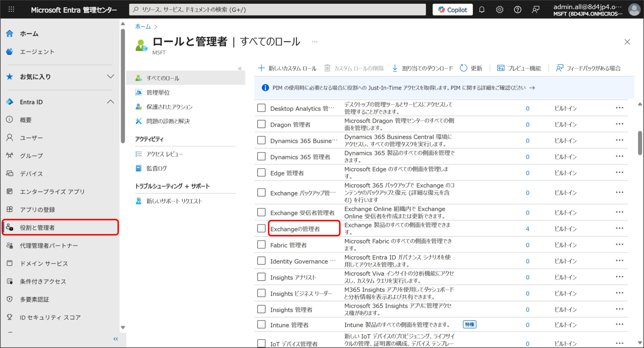Image resolution: width=644 pixels, height=348 pixels.
Task: Tick the Intune 管理者 checkbox
Action: click(x=261, y=324)
